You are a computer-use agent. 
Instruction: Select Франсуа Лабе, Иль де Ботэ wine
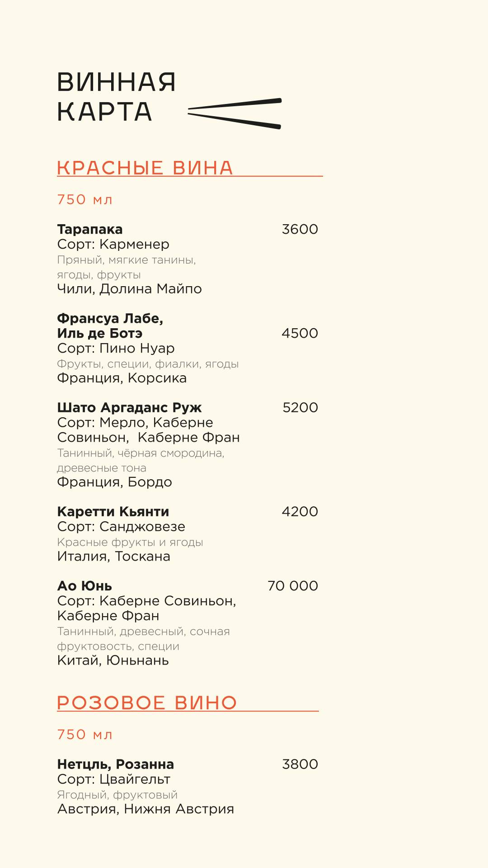[110, 326]
